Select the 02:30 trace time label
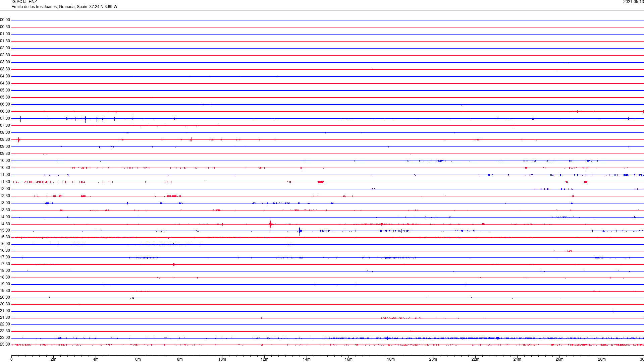644x362 pixels. tap(5, 55)
